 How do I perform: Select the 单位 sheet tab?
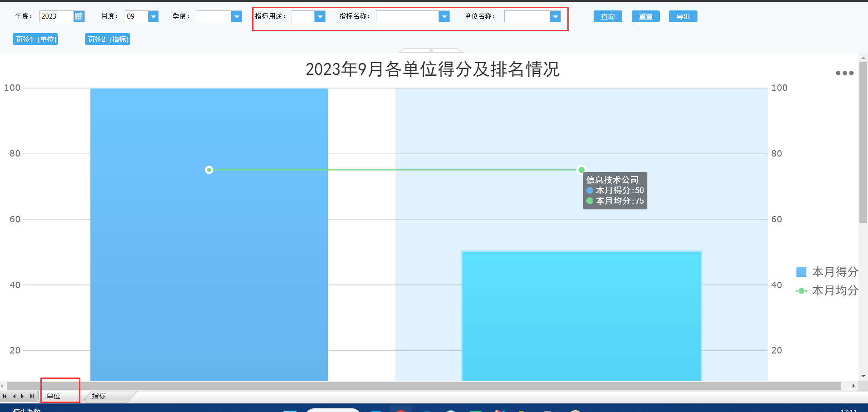coord(54,396)
